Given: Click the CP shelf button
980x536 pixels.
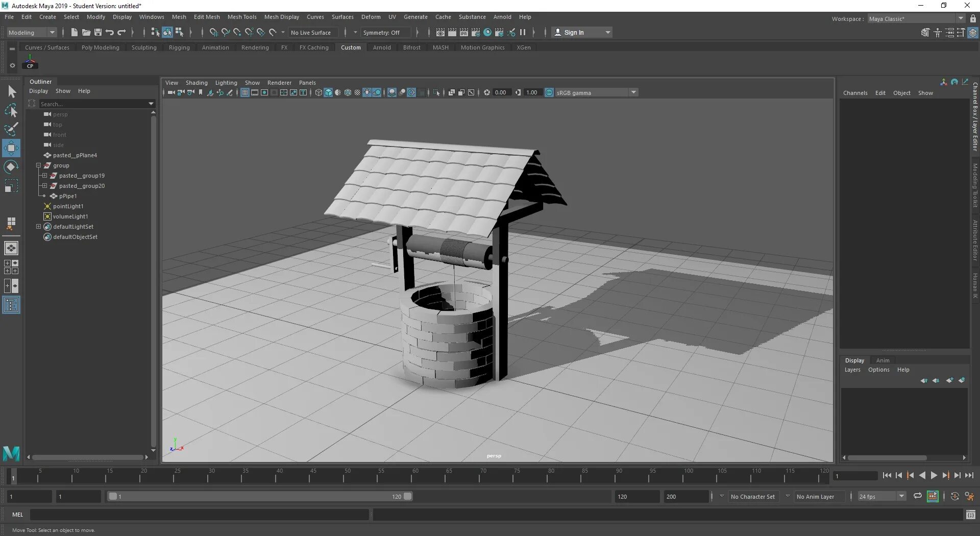Looking at the screenshot, I should pos(30,62).
